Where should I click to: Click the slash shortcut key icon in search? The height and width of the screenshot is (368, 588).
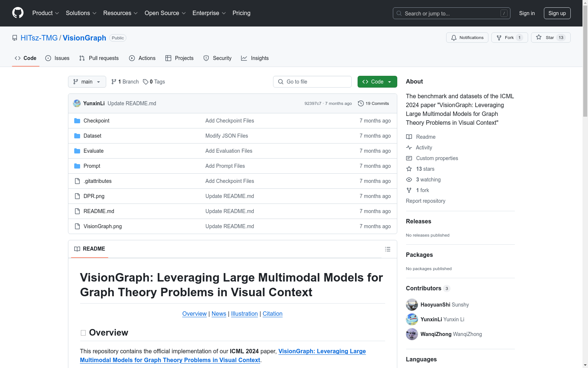pyautogui.click(x=504, y=13)
